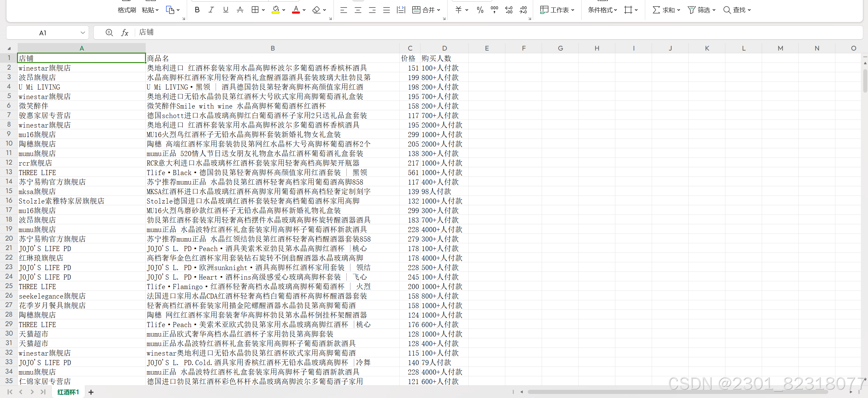Image resolution: width=868 pixels, height=398 pixels.
Task: Click the 查找 find button
Action: [x=734, y=10]
